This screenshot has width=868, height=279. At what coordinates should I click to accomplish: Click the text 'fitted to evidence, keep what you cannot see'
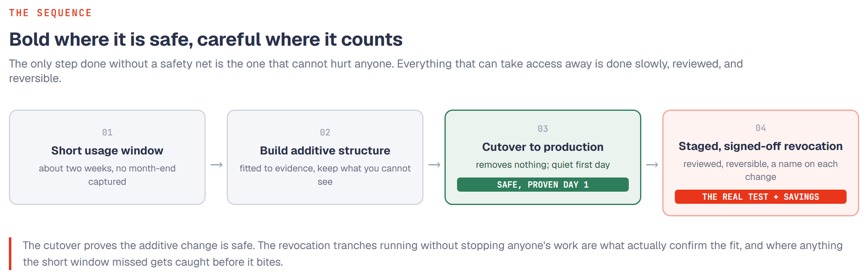325,175
